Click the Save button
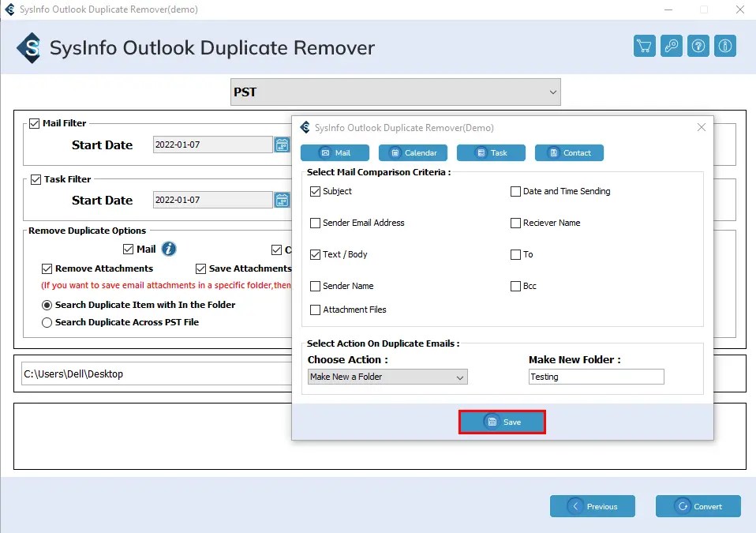The height and width of the screenshot is (533, 756). coord(502,422)
